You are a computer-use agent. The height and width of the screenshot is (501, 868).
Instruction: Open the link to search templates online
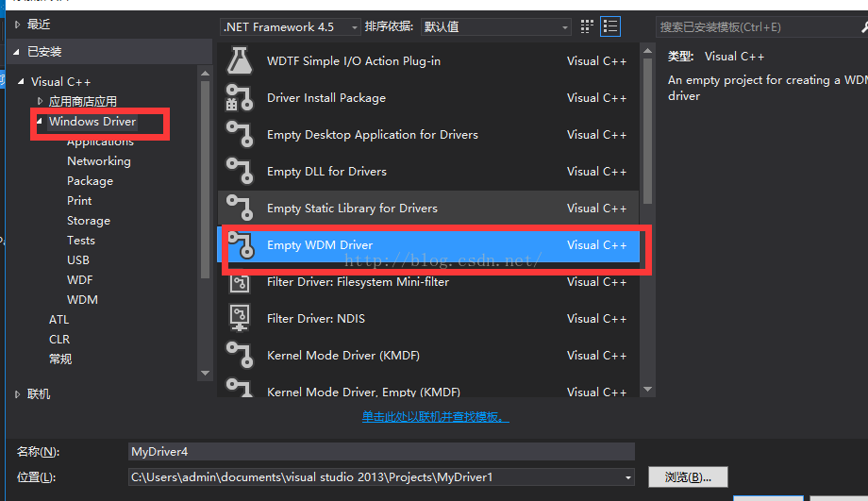pyautogui.click(x=435, y=417)
